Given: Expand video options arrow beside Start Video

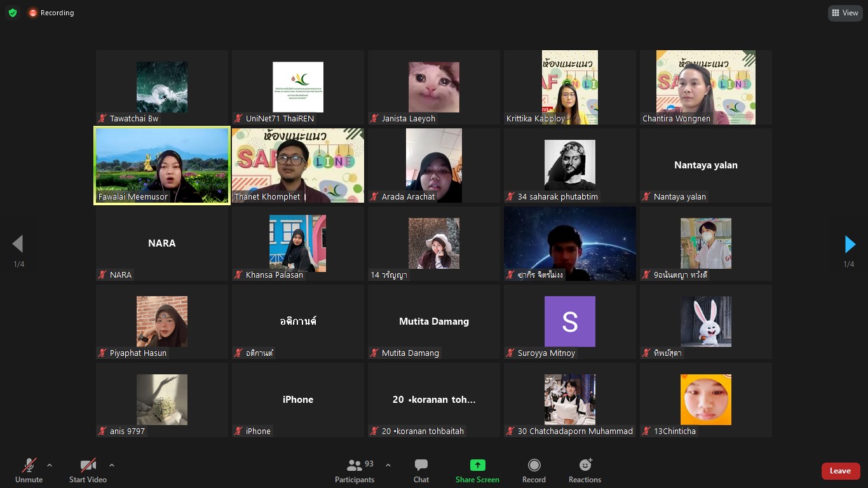Looking at the screenshot, I should (112, 465).
